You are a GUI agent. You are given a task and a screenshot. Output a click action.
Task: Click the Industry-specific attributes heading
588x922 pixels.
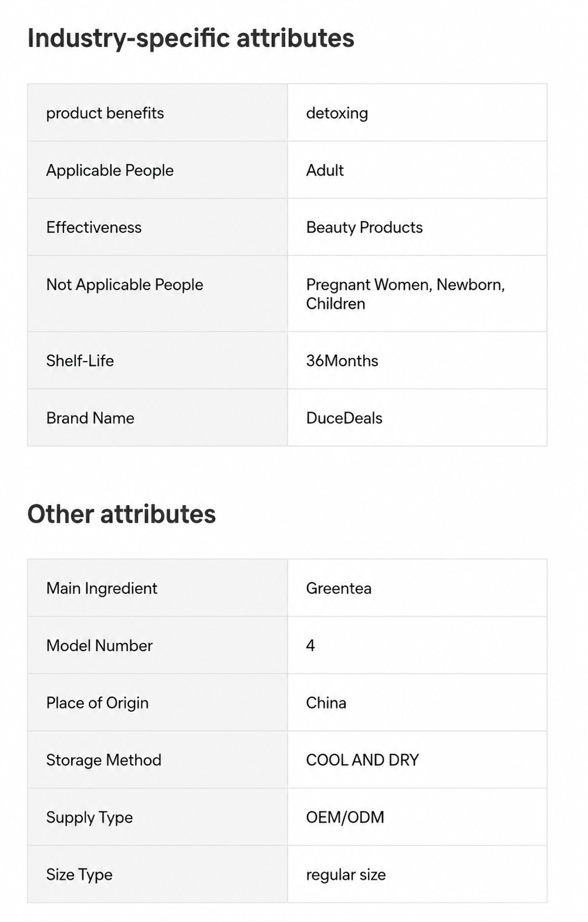[191, 39]
